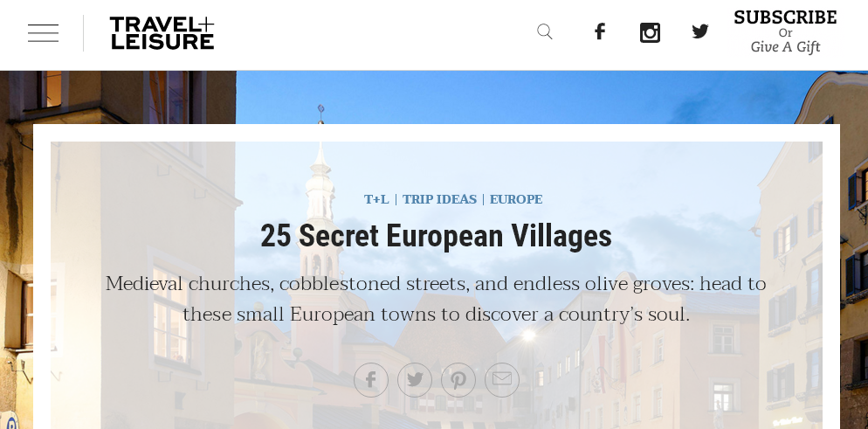
Task: Click the SUBSCRIBE link
Action: tap(785, 17)
